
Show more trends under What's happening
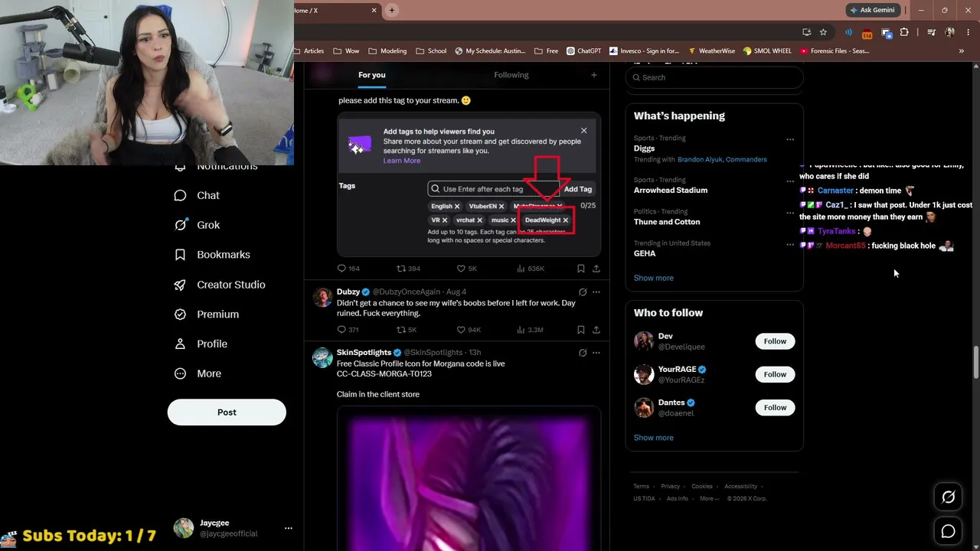654,278
